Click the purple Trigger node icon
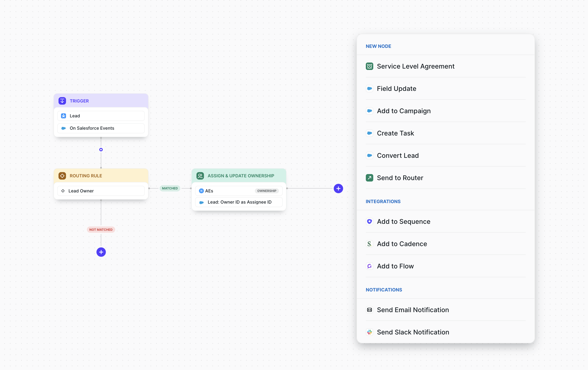Viewport: 588px width, 370px height. 63,101
